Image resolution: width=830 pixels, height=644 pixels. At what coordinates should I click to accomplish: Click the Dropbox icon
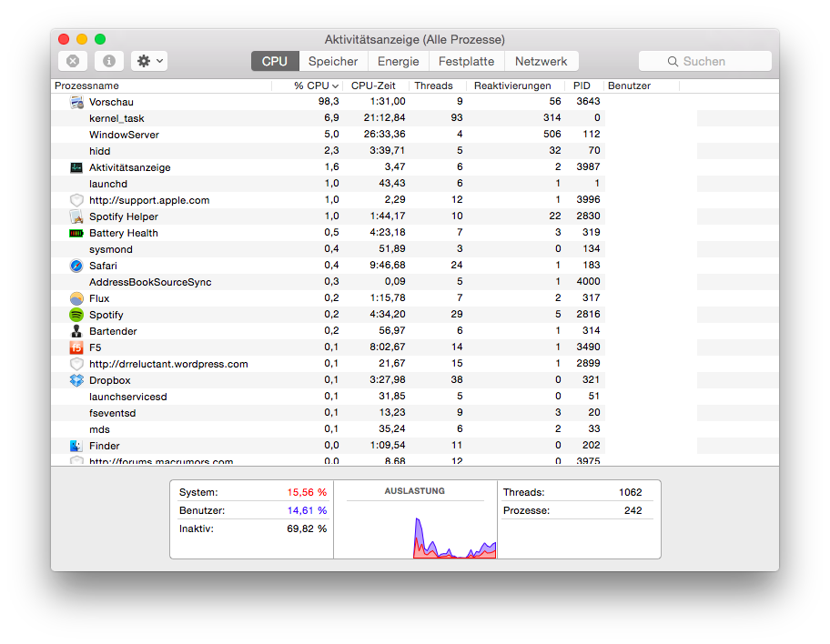(76, 380)
